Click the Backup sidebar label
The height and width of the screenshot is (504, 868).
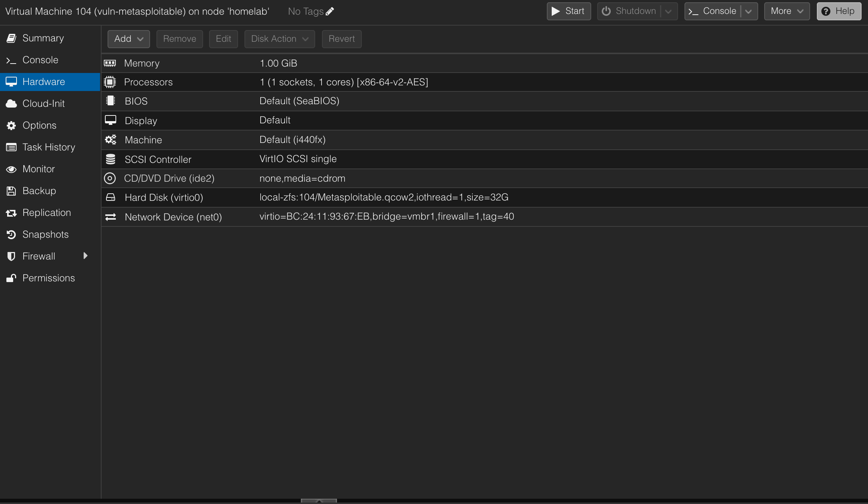tap(39, 191)
